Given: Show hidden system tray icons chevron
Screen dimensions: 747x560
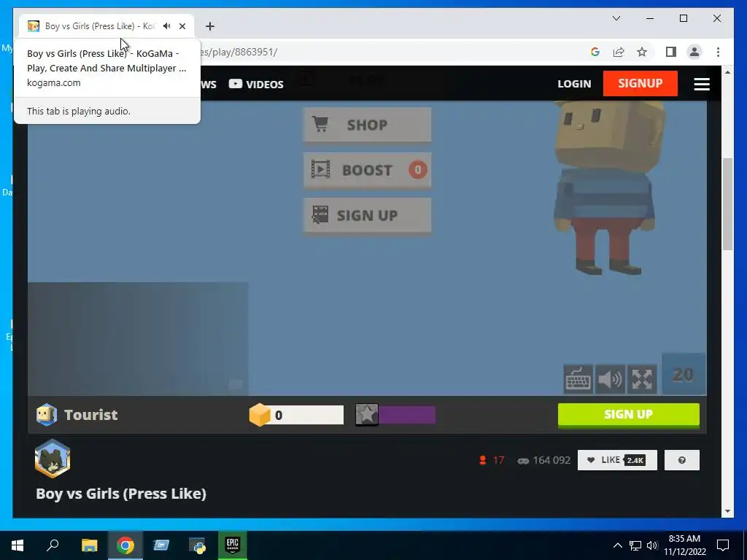Looking at the screenshot, I should 617,545.
